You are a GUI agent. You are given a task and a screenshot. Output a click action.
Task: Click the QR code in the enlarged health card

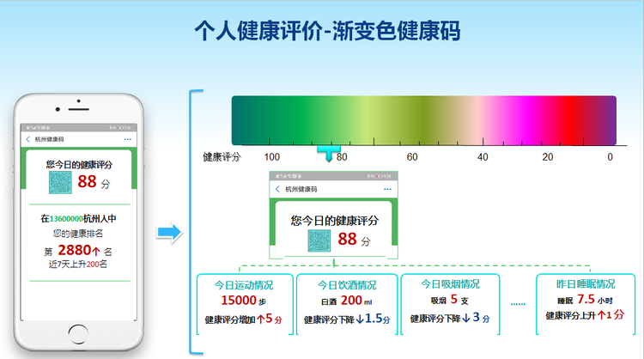[x=319, y=240]
